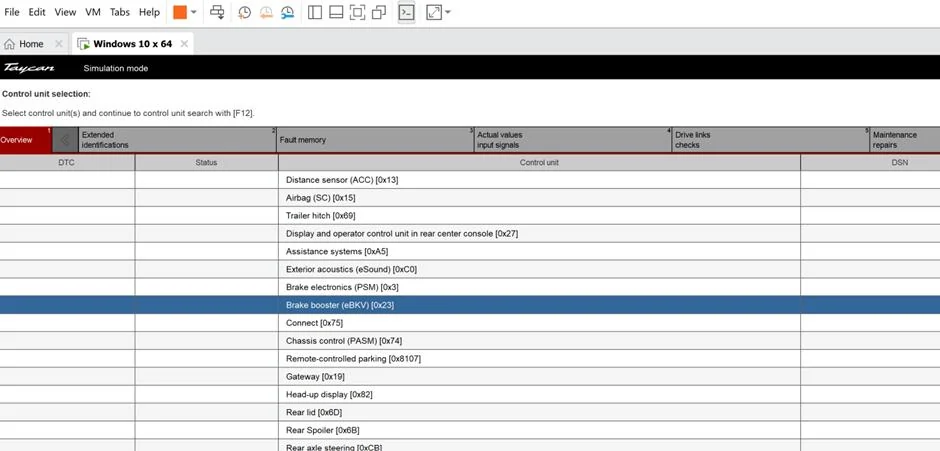Send Ctrl+Alt+Del to the virtual machine
This screenshot has width=940, height=451.
pyautogui.click(x=217, y=12)
